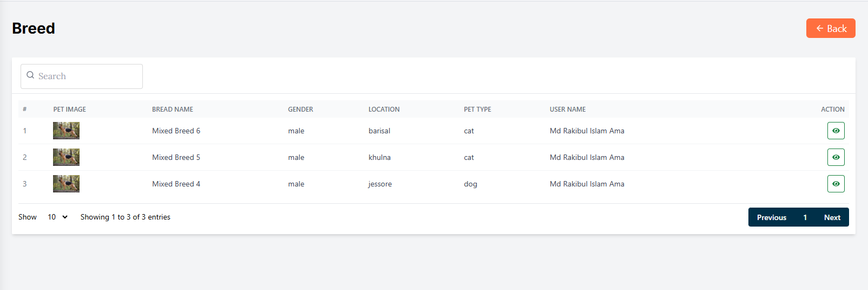Click the search magnifier icon
This screenshot has width=868, height=290.
tap(30, 75)
